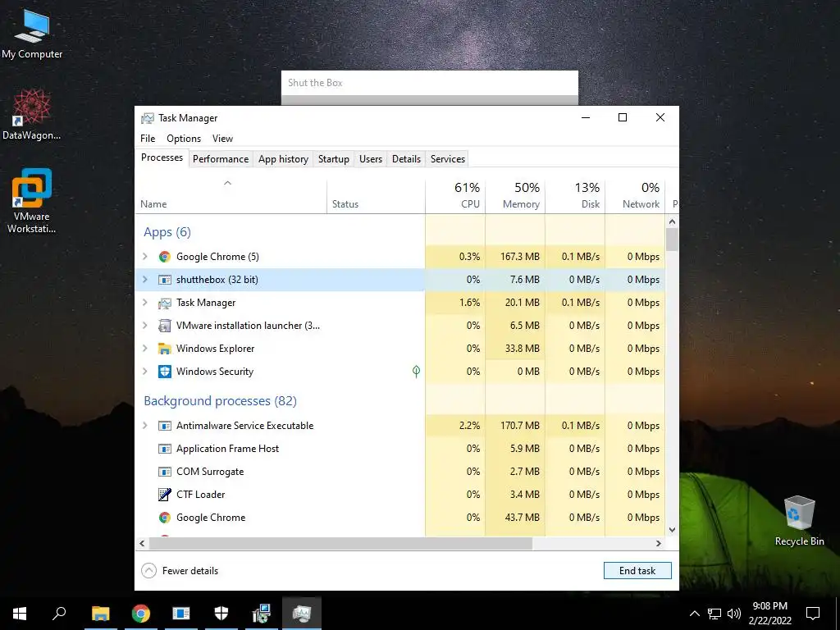The width and height of the screenshot is (840, 630).
Task: Switch to the App history tab
Action: point(283,159)
